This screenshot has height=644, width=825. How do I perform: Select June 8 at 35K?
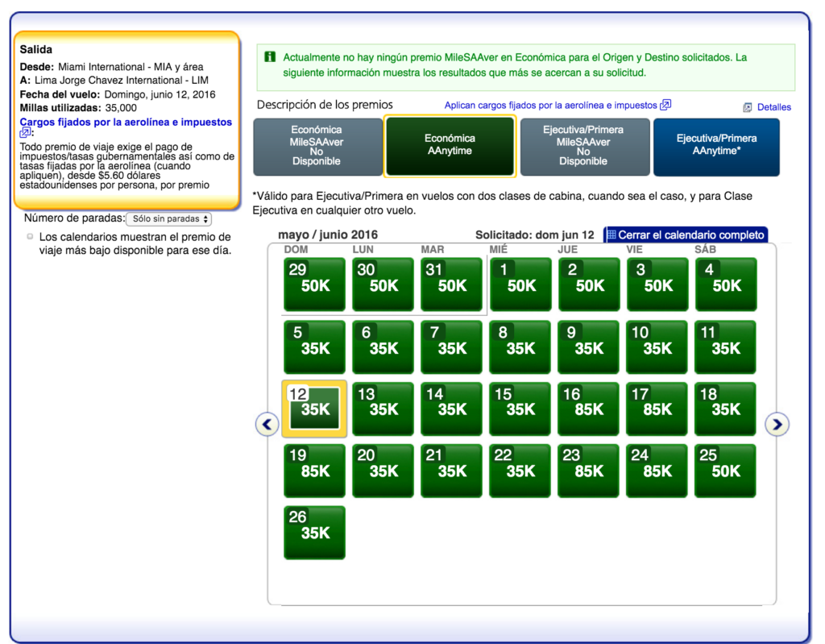coord(520,347)
